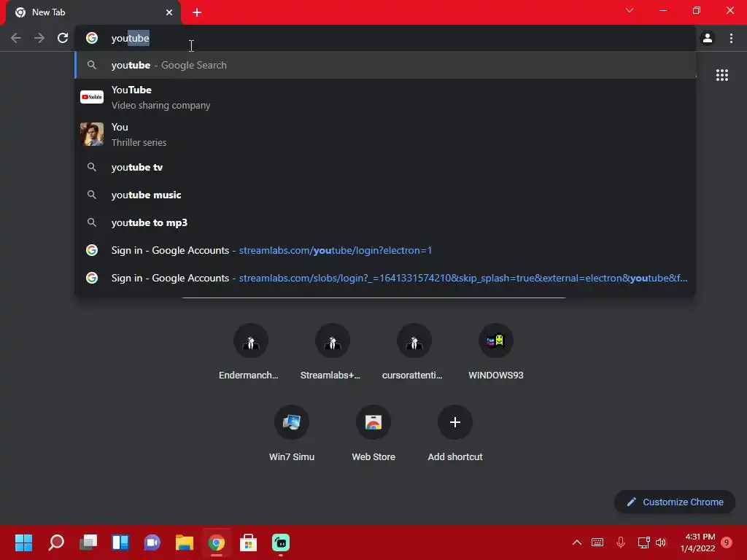Close the New Tab tab

click(x=169, y=12)
